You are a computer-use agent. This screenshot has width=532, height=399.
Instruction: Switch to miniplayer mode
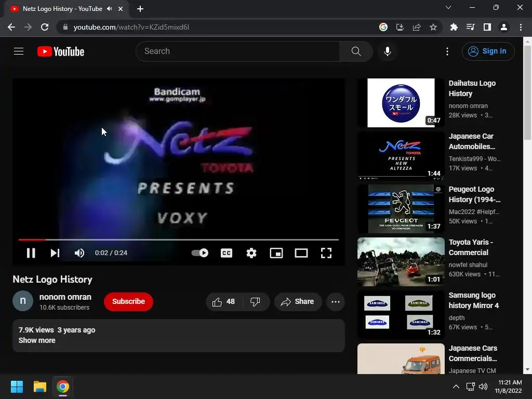276,253
